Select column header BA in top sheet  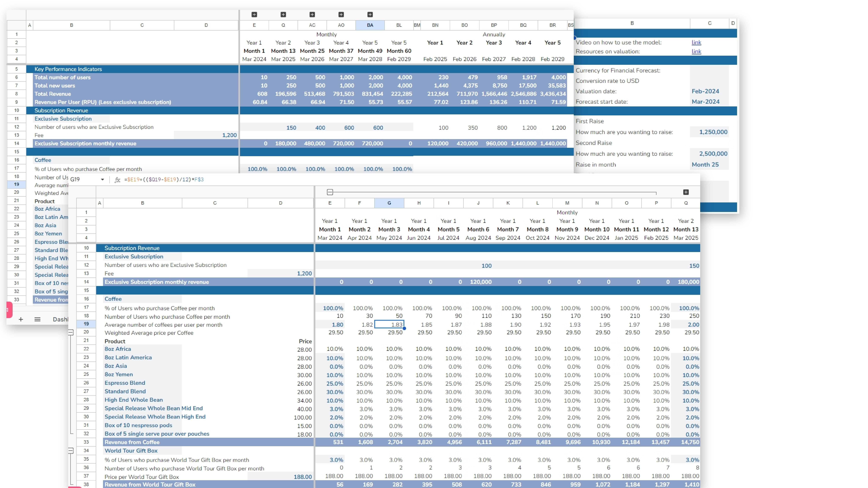370,25
